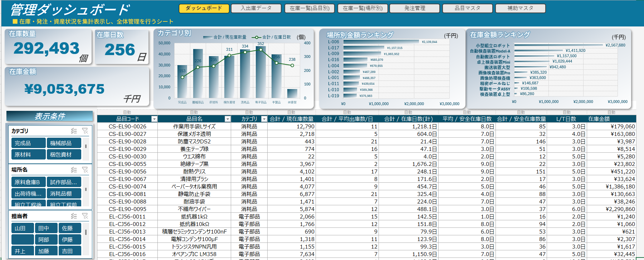Open the カテゴリ column filter dropdown
The height and width of the screenshot is (260, 644).
[264, 119]
